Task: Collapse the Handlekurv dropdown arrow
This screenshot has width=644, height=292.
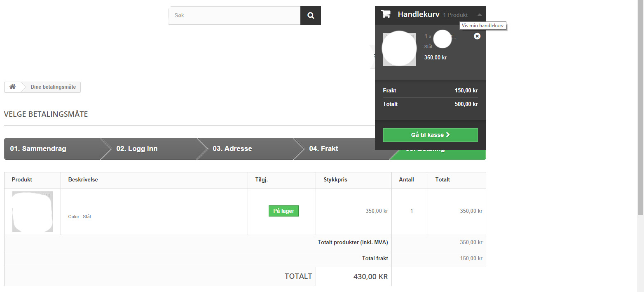Action: click(x=480, y=15)
